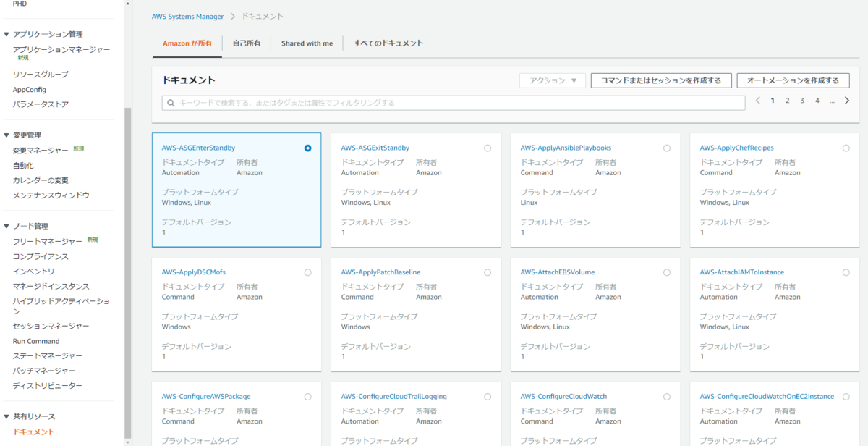Open コンプライアンス in sidebar

point(41,256)
